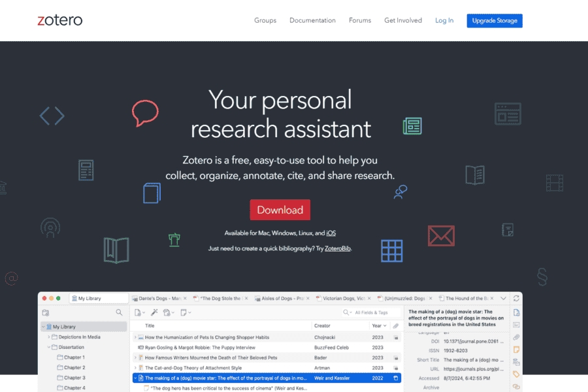588x392 pixels.
Task: Click the DOI value 10.1371/journal.pone.0261
Action: tap(474, 341)
